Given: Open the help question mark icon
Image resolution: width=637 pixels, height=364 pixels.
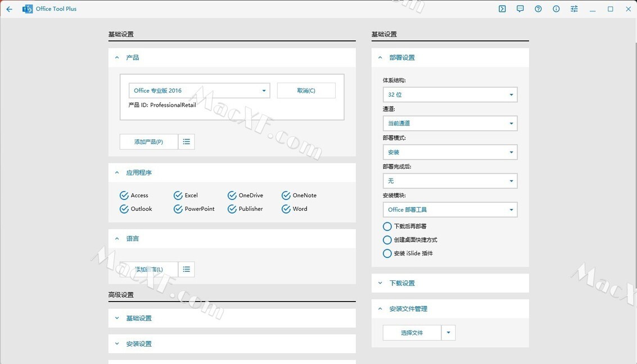Looking at the screenshot, I should (538, 9).
